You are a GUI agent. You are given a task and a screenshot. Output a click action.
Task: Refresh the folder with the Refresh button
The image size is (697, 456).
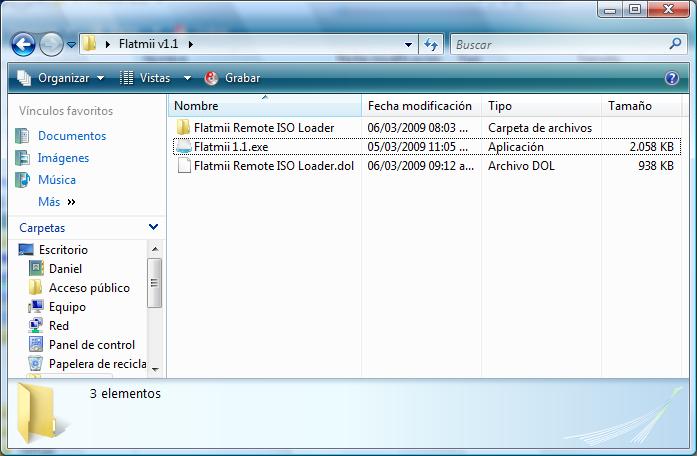point(431,44)
